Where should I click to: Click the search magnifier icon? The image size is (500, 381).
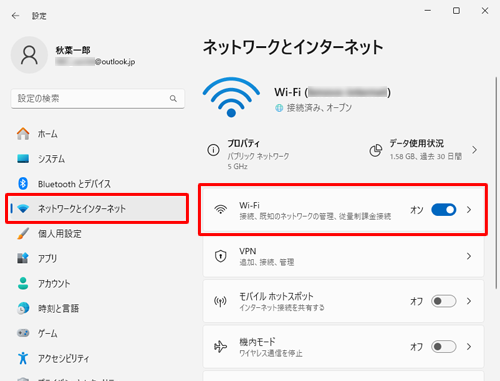pyautogui.click(x=173, y=98)
